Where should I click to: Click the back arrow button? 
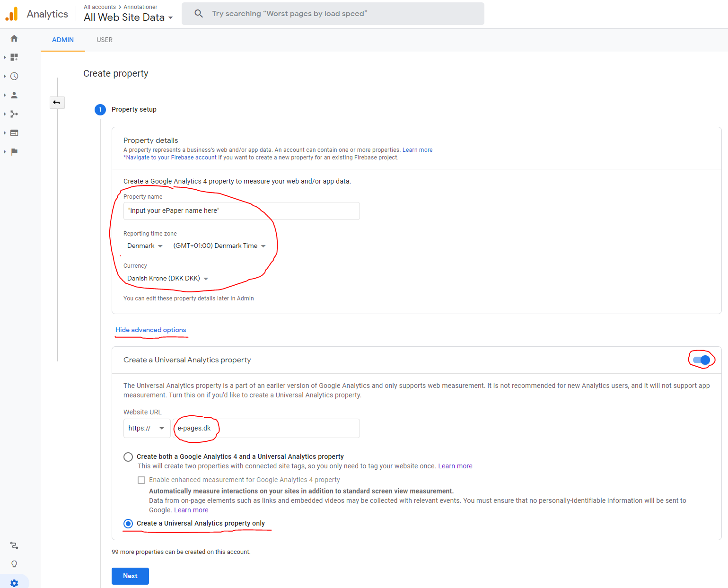(x=57, y=102)
